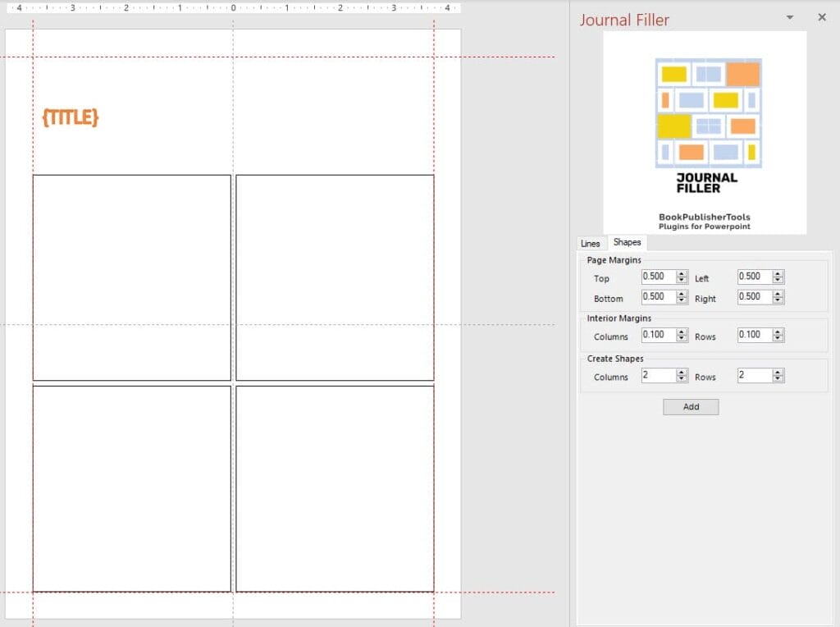Increase the Create Shapes Columns count
This screenshot has height=627, width=840.
pyautogui.click(x=682, y=372)
